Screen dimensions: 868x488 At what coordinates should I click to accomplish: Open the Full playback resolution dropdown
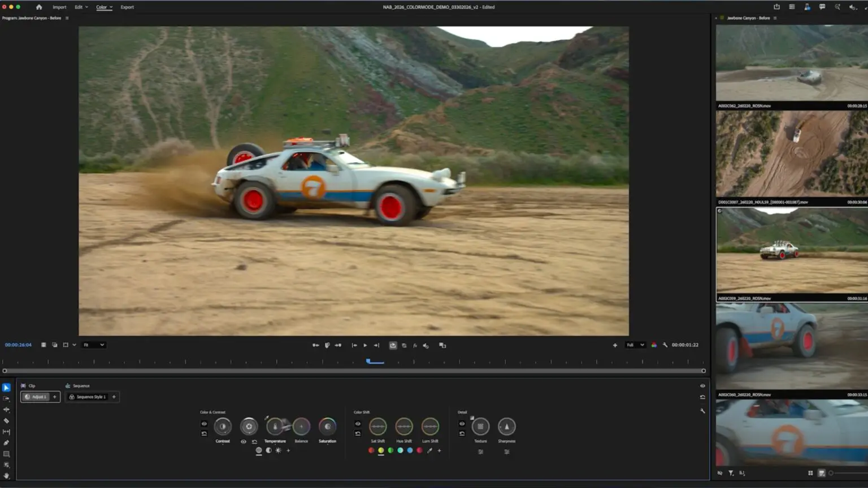click(635, 345)
